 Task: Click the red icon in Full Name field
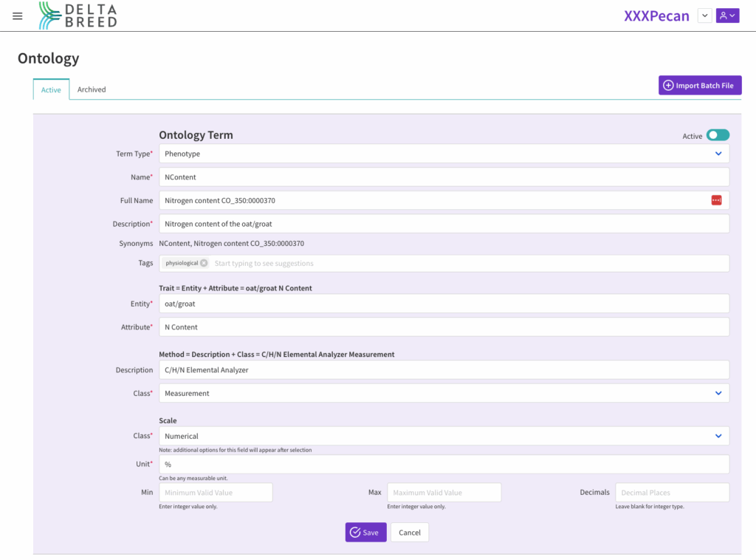716,200
